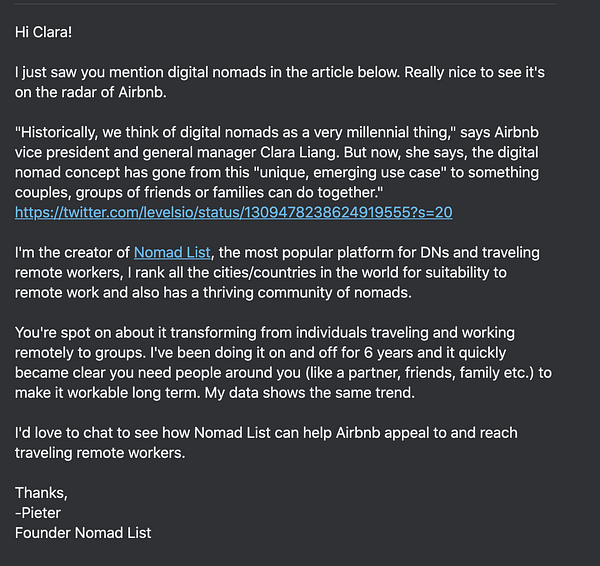Click the word "Historically," starting the quote
Viewport: 600px width, 566px height.
(x=56, y=132)
